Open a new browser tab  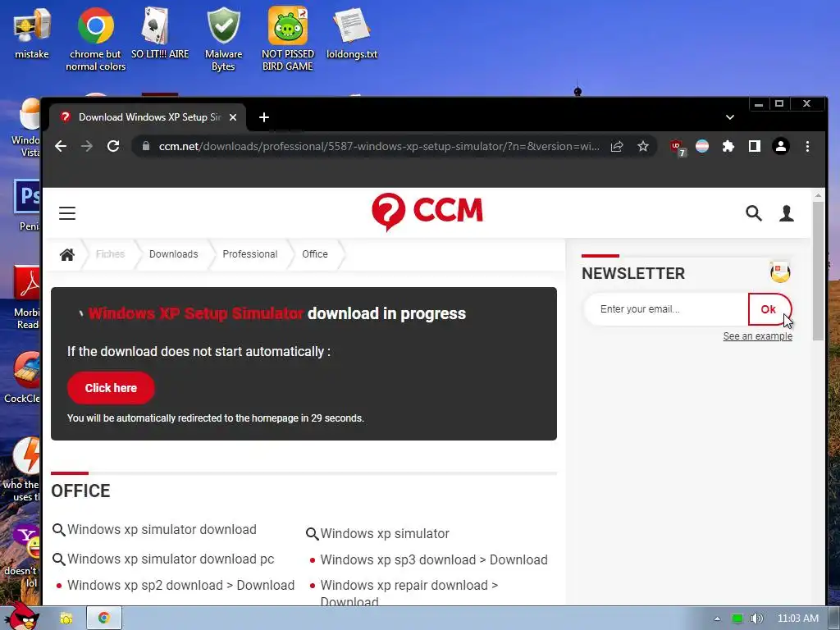tap(264, 117)
